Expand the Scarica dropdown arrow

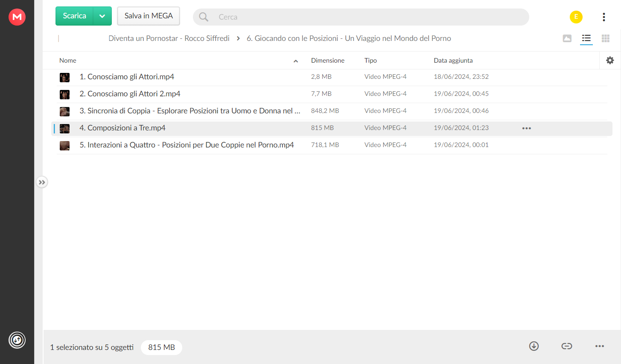[x=102, y=16]
